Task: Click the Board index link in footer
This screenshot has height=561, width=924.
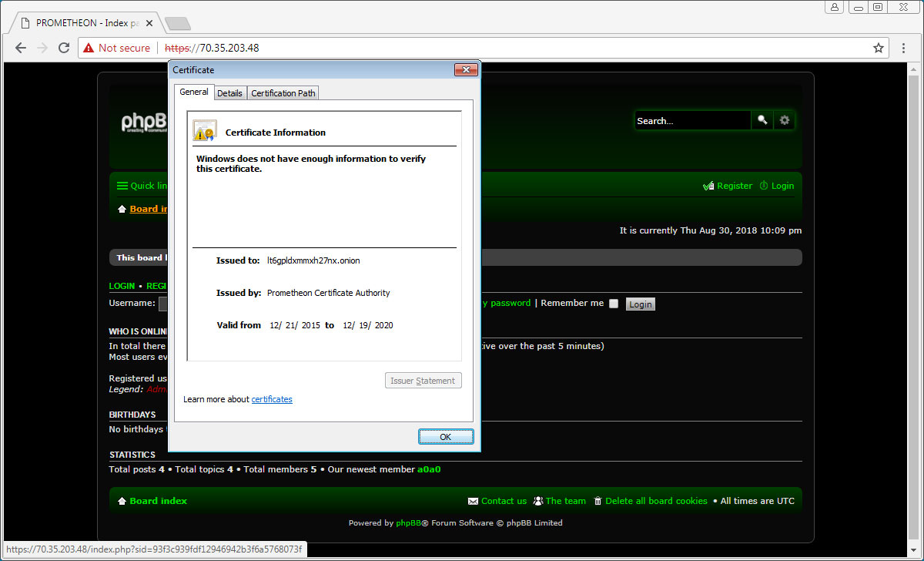Action: (159, 501)
